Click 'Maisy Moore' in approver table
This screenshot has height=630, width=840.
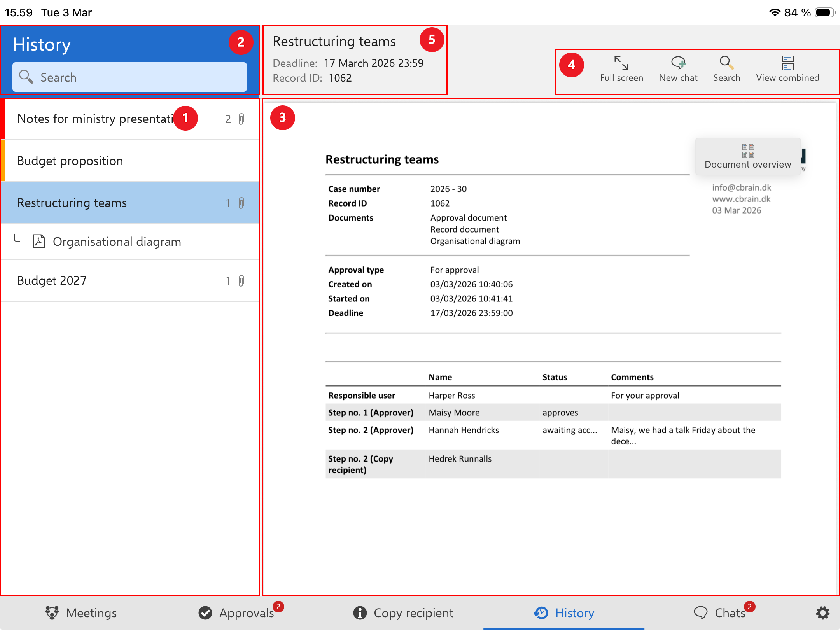coord(454,413)
